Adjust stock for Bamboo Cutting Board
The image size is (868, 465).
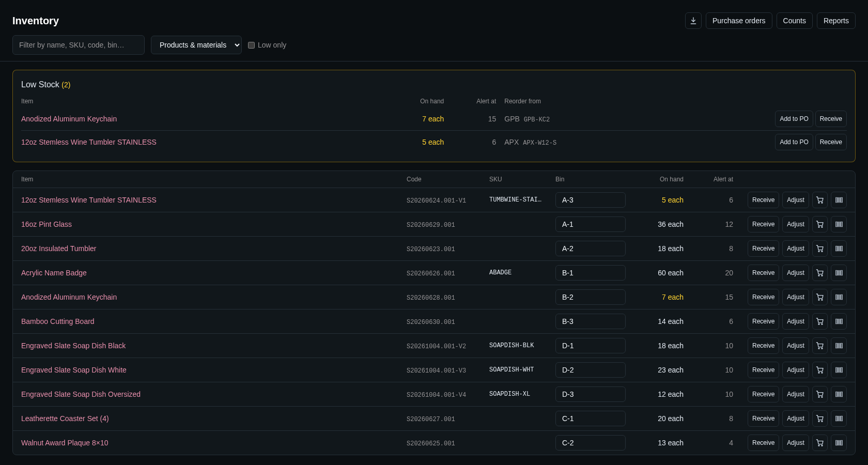click(x=796, y=321)
